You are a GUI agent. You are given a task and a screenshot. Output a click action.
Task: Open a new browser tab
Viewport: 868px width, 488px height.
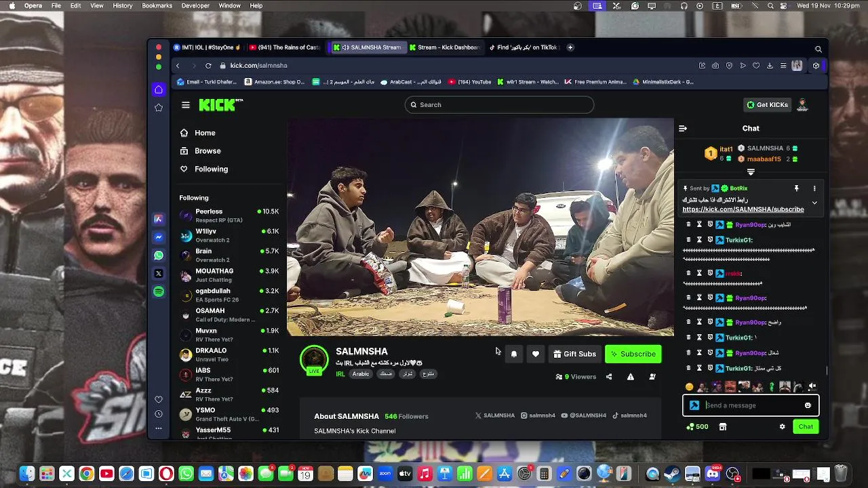(570, 47)
